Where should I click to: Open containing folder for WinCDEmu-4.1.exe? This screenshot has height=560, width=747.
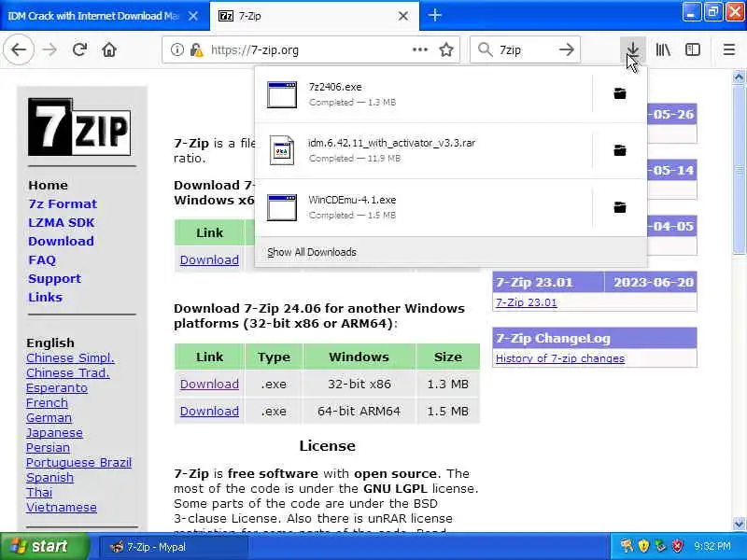[x=619, y=207]
